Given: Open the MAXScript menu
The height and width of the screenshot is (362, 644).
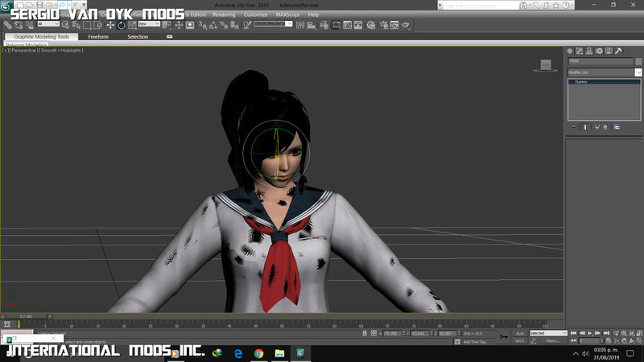Looking at the screenshot, I should tap(287, 14).
